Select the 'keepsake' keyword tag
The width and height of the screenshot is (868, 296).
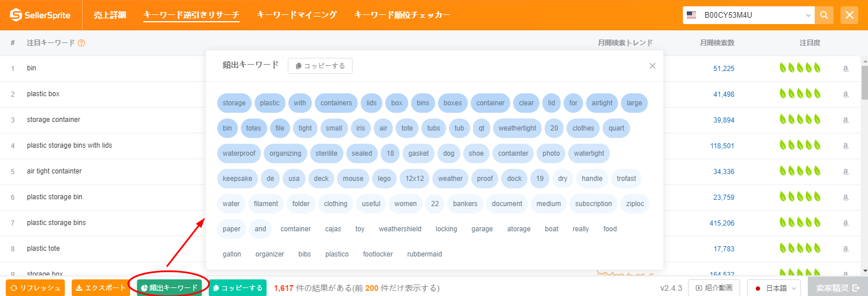click(237, 179)
